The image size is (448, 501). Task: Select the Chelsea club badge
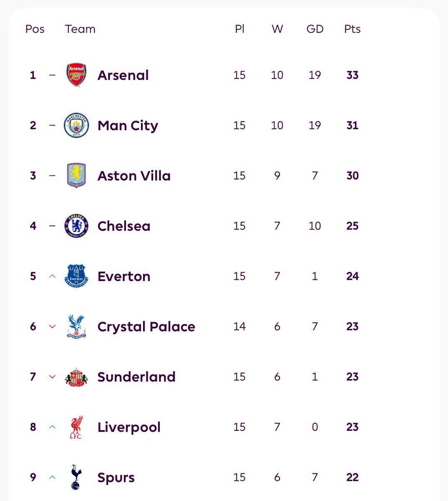pyautogui.click(x=76, y=226)
